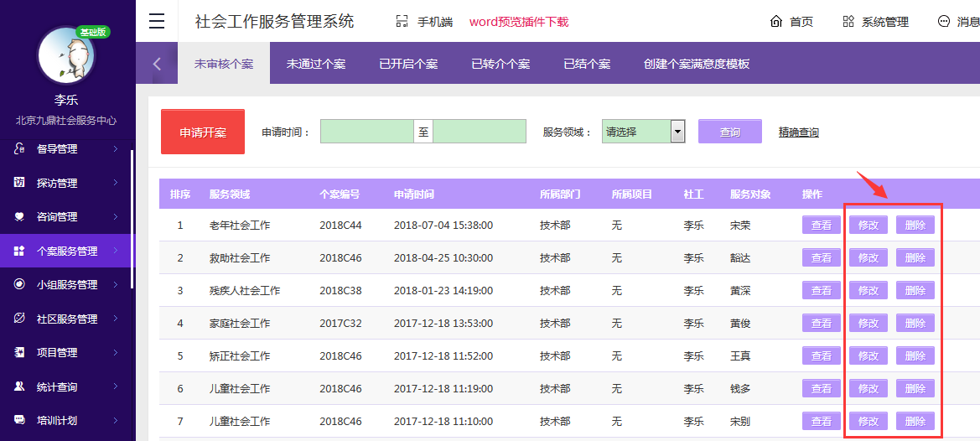Expand the 督导管理 menu chevron
Viewport: 980px width, 441px height.
pyautogui.click(x=115, y=149)
